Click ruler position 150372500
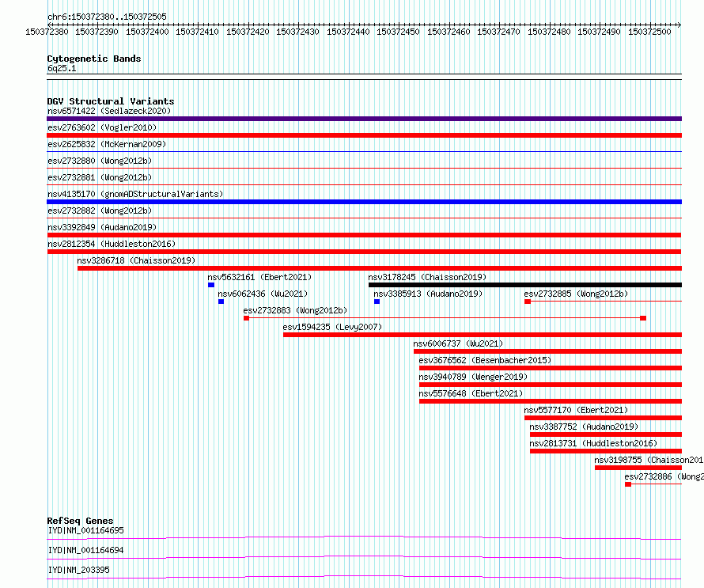 649,32
